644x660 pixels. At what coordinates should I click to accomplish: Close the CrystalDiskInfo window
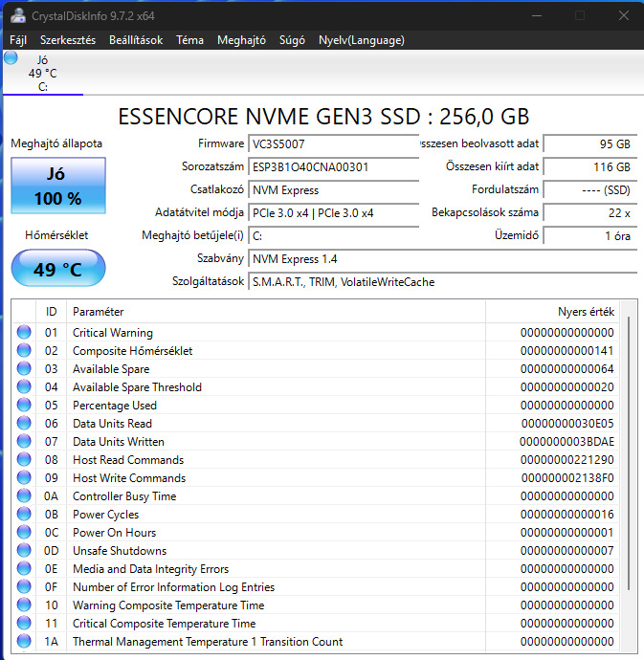[624, 16]
